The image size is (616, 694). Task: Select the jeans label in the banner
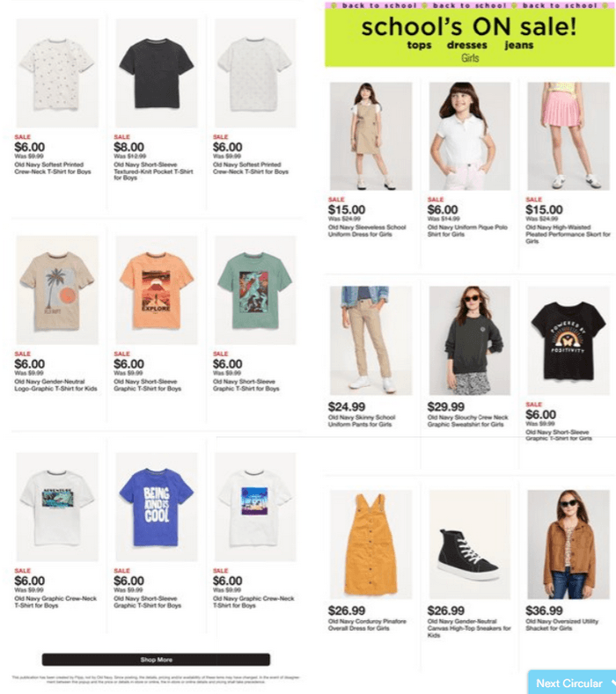pyautogui.click(x=518, y=45)
